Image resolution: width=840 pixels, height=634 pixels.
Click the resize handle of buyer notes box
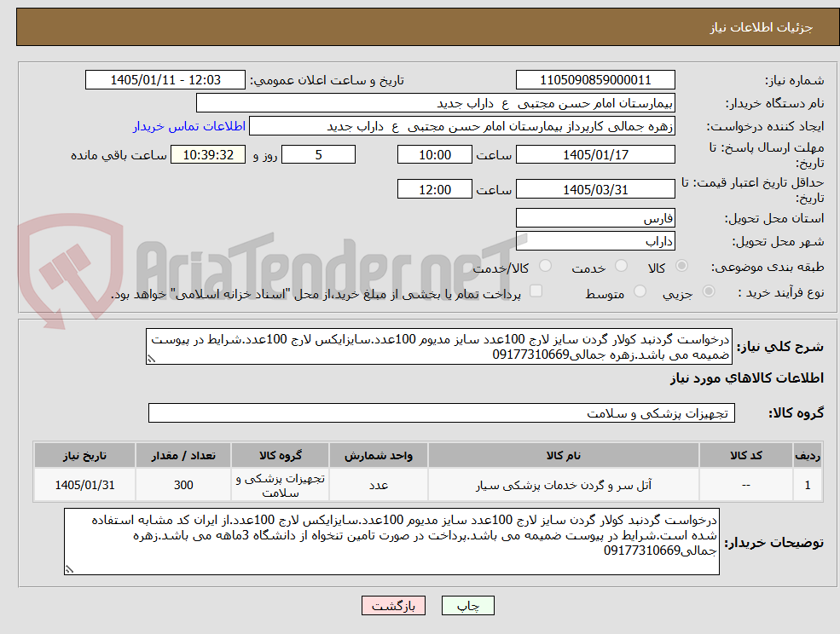tap(69, 569)
